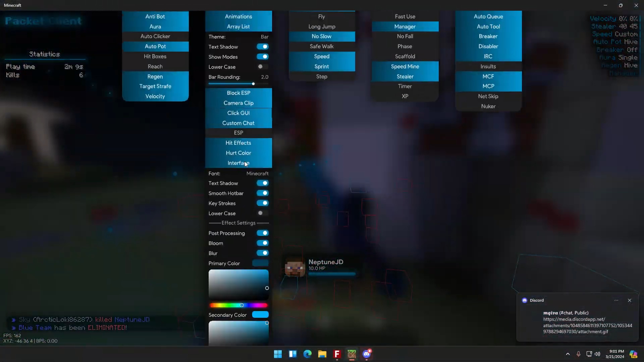Open volume control in system tray
Viewport: 644px width, 362px height.
(597, 354)
